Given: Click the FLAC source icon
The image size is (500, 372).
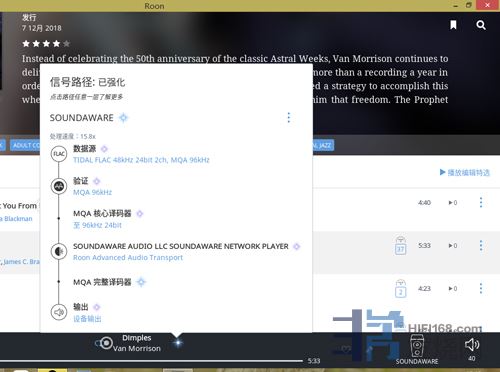Looking at the screenshot, I should (59, 154).
